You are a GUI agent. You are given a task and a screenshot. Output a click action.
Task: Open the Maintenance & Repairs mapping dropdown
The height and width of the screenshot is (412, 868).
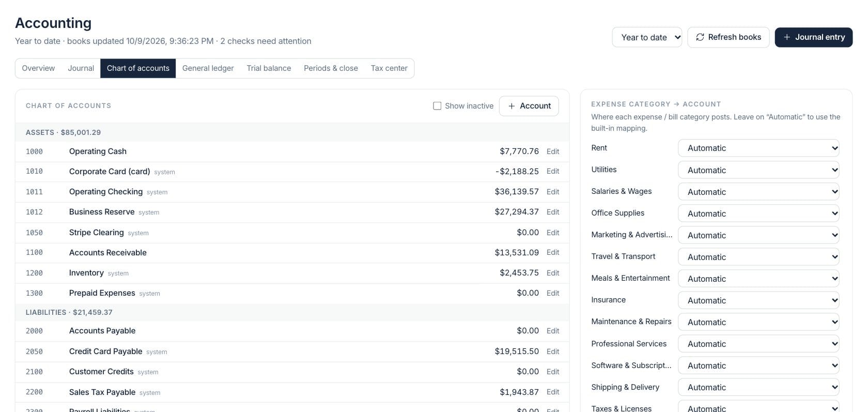tap(758, 322)
